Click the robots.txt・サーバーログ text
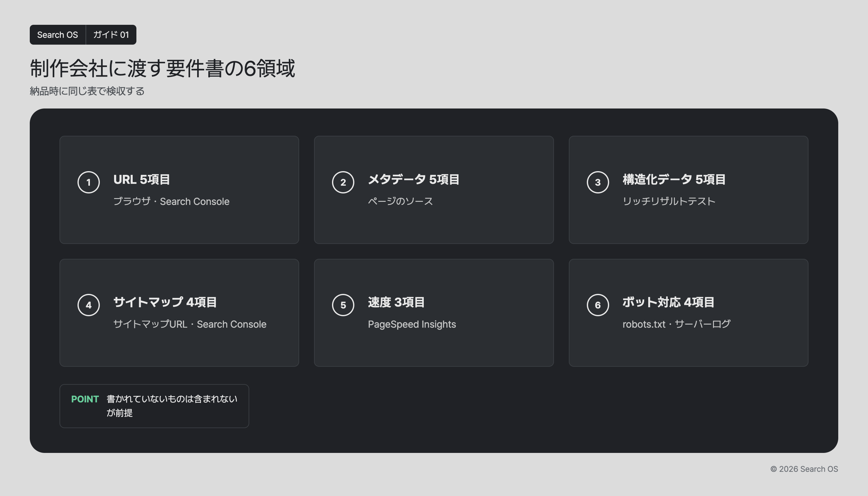Image resolution: width=868 pixels, height=496 pixels. 676,324
